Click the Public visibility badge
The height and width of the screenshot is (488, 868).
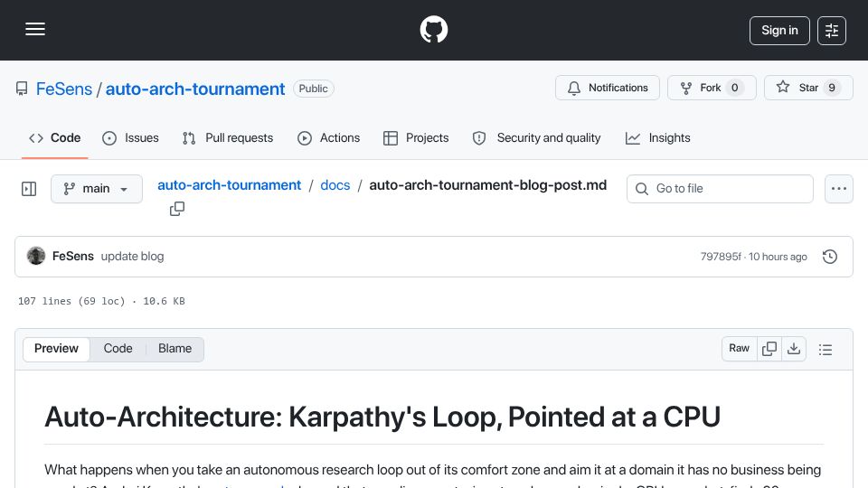tap(314, 89)
